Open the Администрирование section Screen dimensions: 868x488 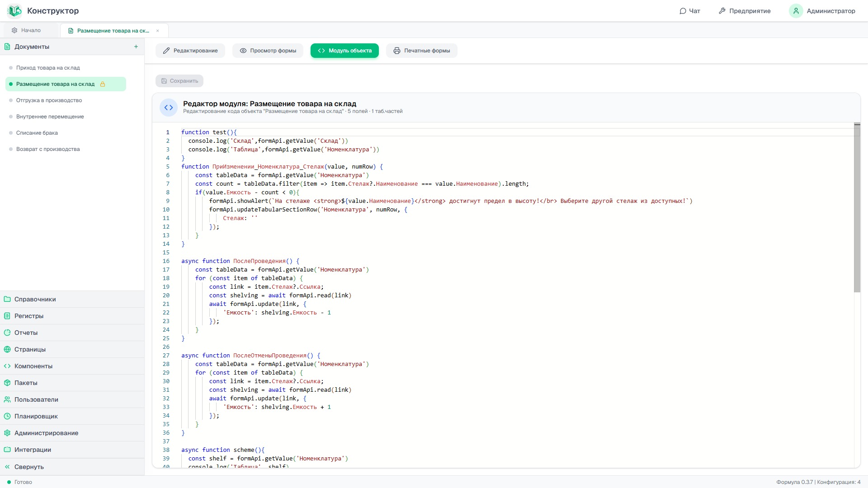point(72,433)
